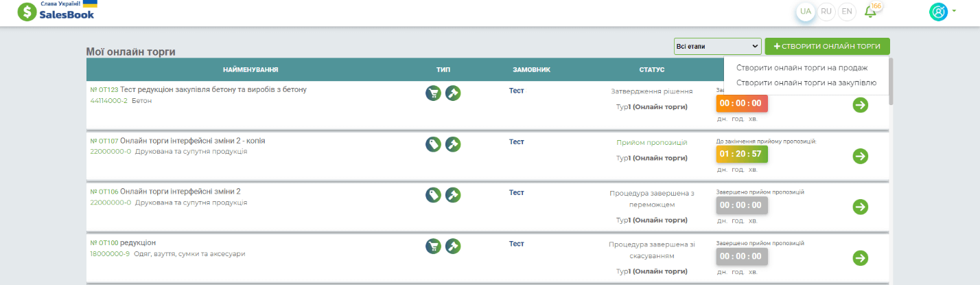
Task: Switch the language to UA
Action: pos(806,12)
